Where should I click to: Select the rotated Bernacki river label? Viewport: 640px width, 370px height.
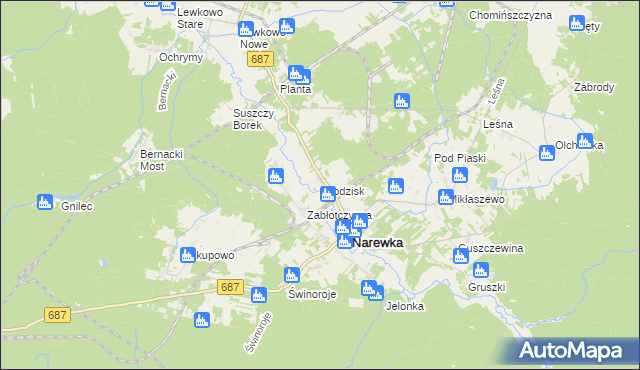[167, 91]
